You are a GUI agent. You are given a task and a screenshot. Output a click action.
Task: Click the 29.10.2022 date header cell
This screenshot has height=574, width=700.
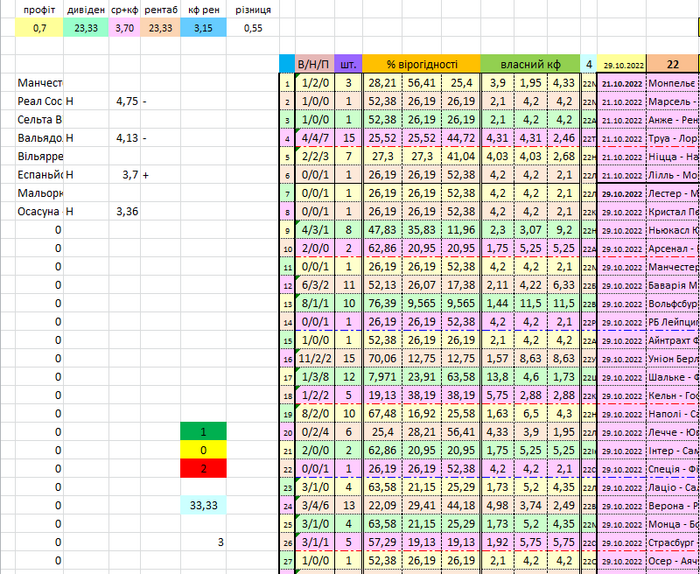[622, 65]
